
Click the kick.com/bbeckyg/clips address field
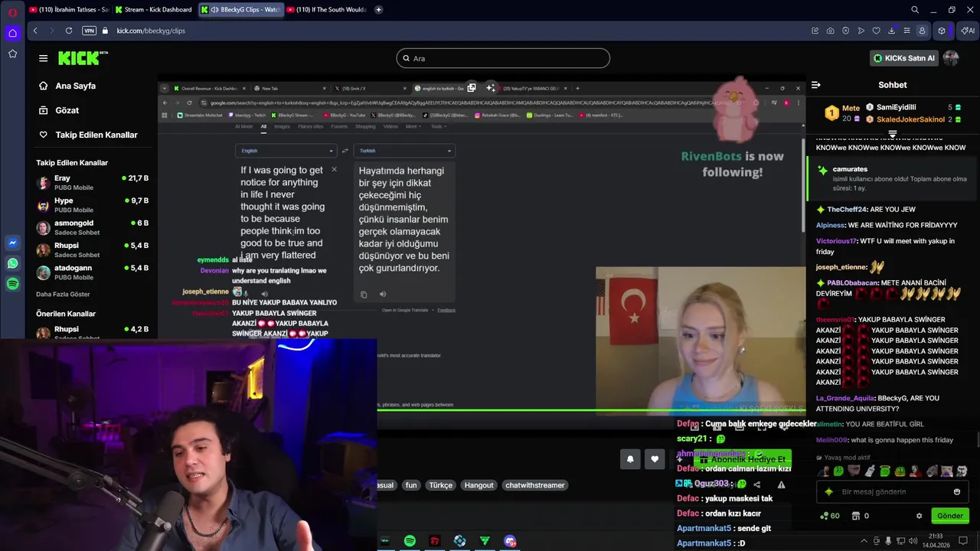pyautogui.click(x=151, y=31)
